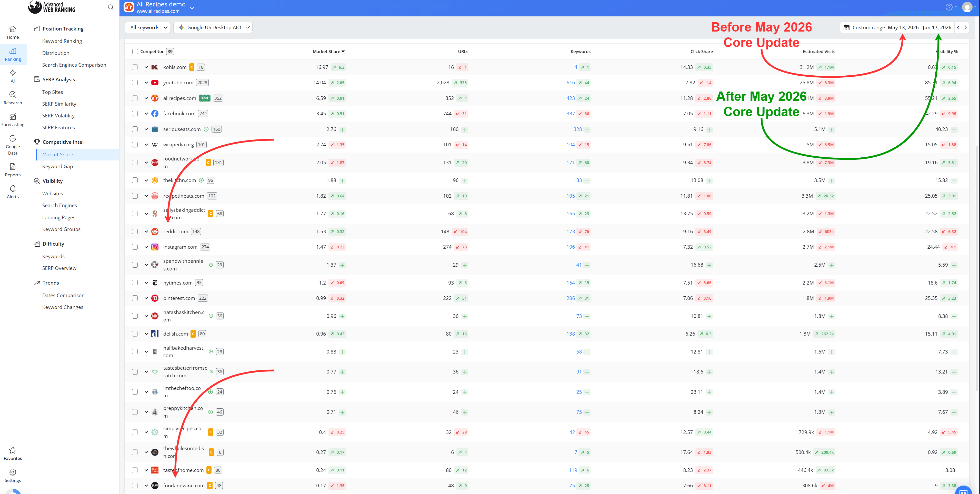Open the Alerts bell icon

(x=13, y=189)
